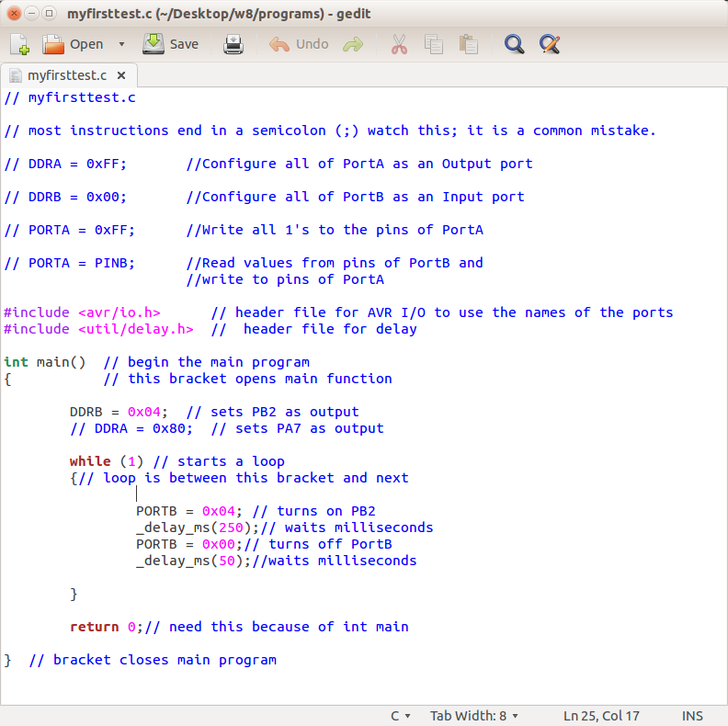Click the Print icon

click(x=233, y=44)
